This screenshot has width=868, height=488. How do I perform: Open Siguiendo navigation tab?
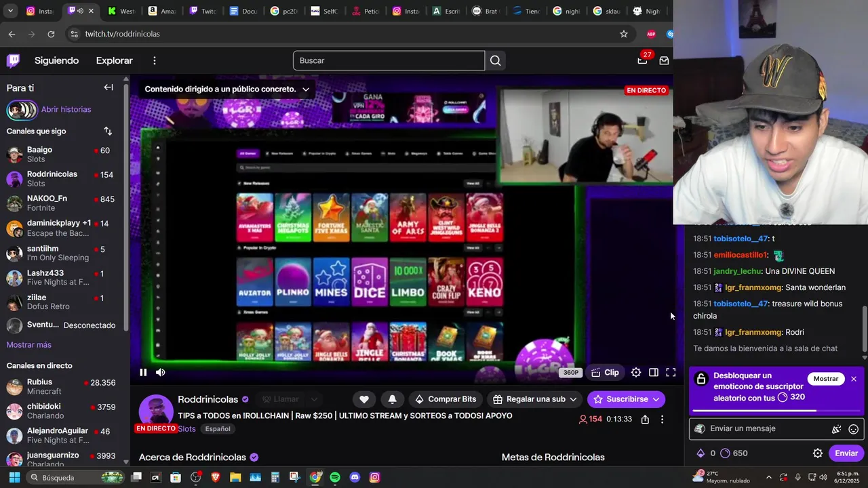tap(57, 60)
